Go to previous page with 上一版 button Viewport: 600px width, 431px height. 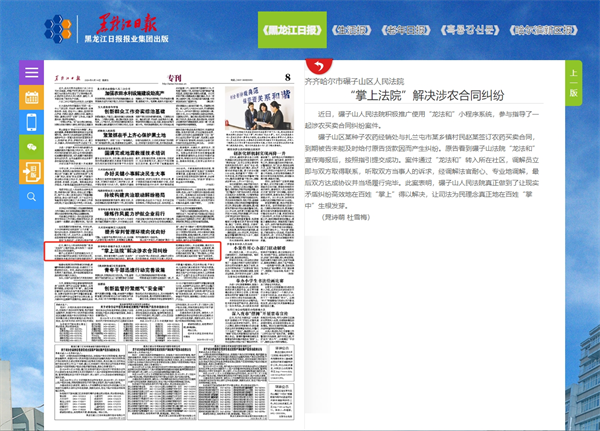pyautogui.click(x=574, y=83)
